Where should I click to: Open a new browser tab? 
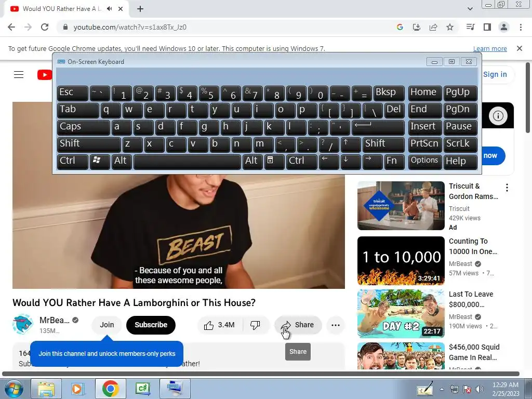[x=140, y=9]
